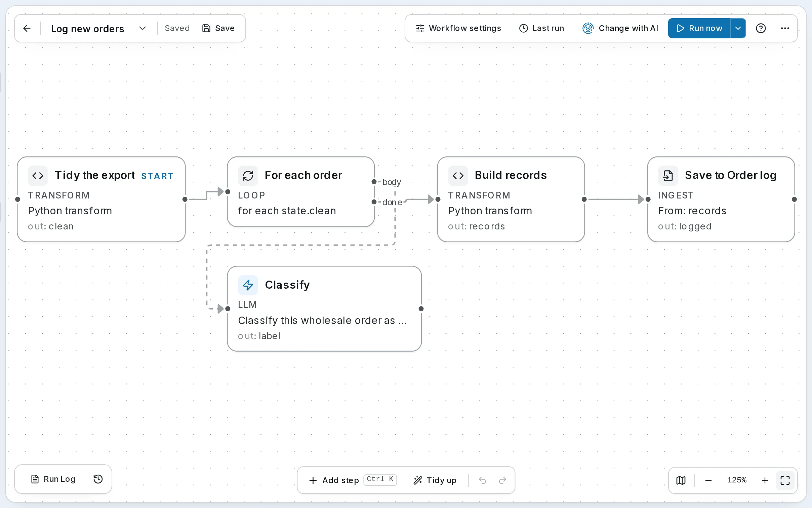Go back using the left arrow
The width and height of the screenshot is (812, 508).
click(x=27, y=28)
